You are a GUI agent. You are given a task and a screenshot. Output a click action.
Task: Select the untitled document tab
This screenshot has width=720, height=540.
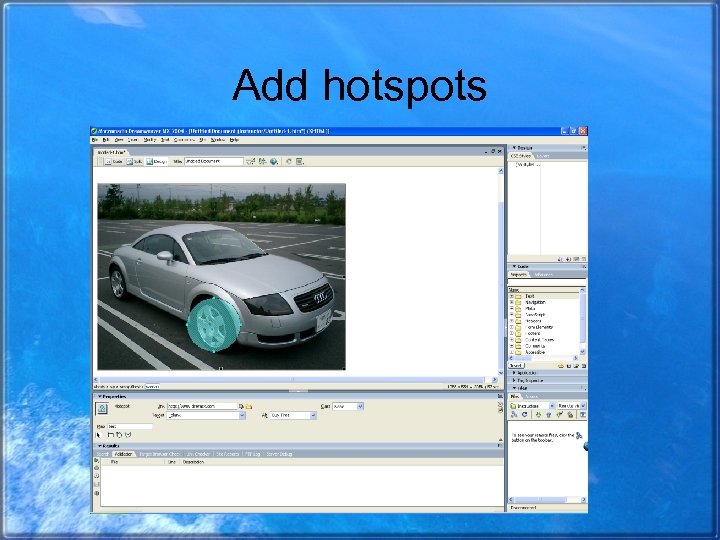pyautogui.click(x=112, y=152)
